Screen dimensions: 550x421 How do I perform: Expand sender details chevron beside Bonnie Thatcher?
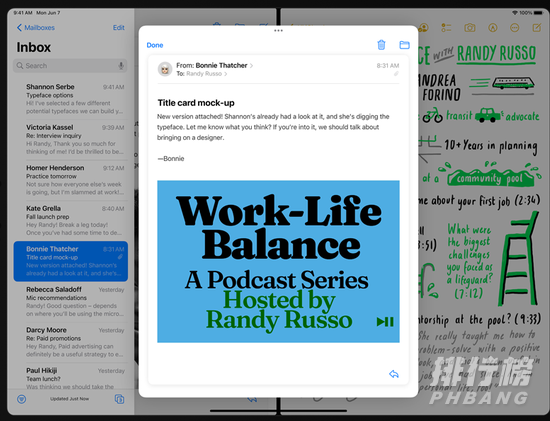(251, 66)
